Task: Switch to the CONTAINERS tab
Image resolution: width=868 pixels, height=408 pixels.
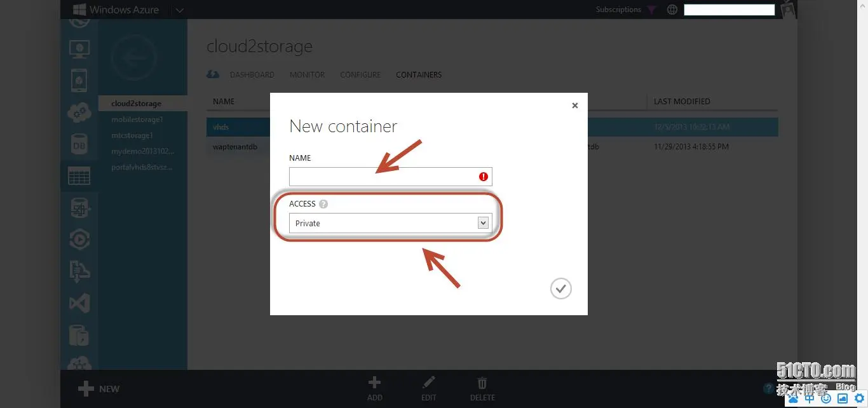Action: [x=419, y=75]
